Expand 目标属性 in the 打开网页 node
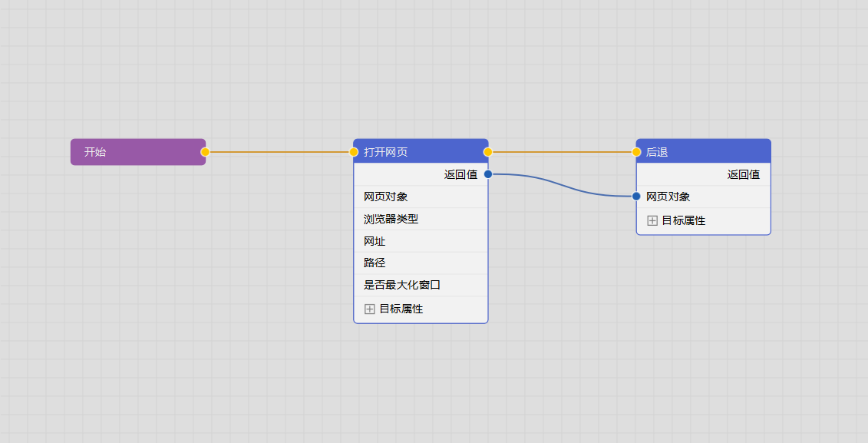 coord(370,309)
